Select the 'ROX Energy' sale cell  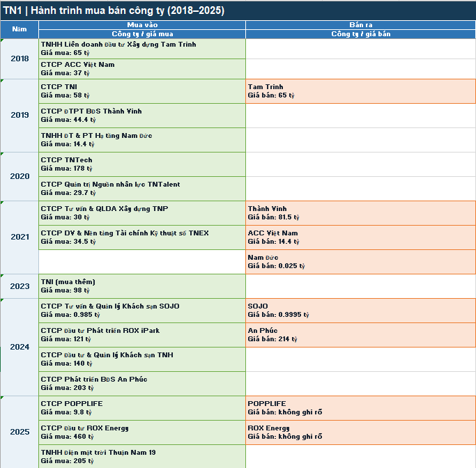[x=360, y=432]
